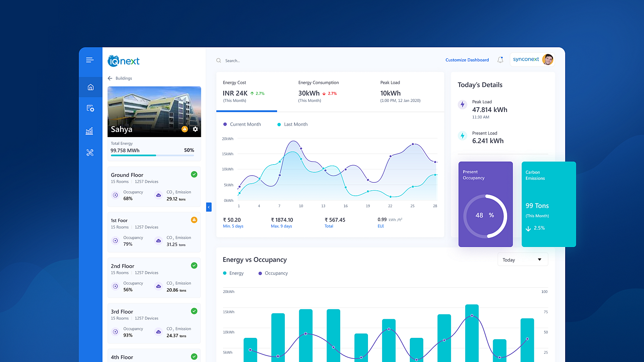Click 2nd Floor green check status icon
Image resolution: width=644 pixels, height=362 pixels.
194,265
